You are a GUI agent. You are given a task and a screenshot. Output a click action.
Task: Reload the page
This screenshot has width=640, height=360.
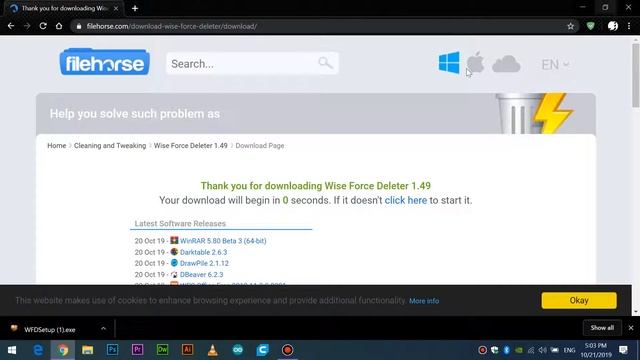[43, 26]
